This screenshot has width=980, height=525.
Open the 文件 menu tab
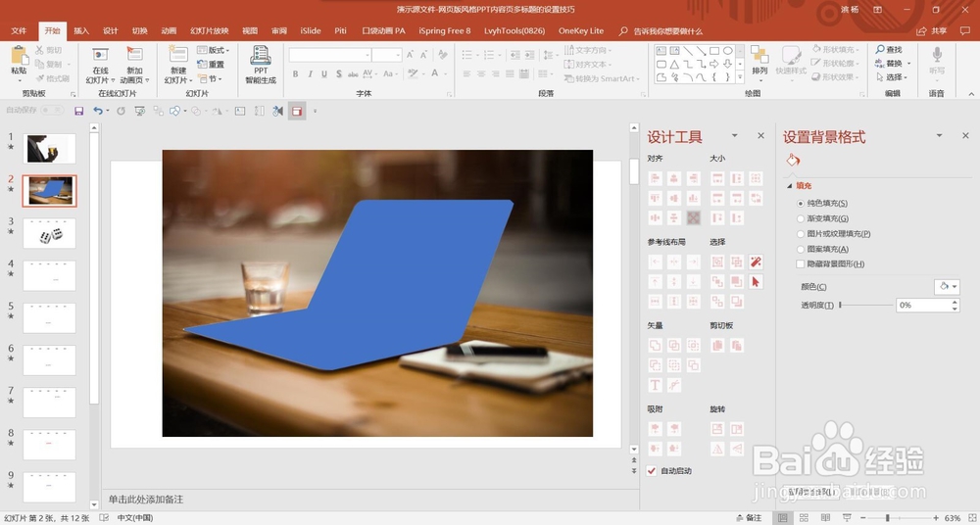pyautogui.click(x=19, y=30)
